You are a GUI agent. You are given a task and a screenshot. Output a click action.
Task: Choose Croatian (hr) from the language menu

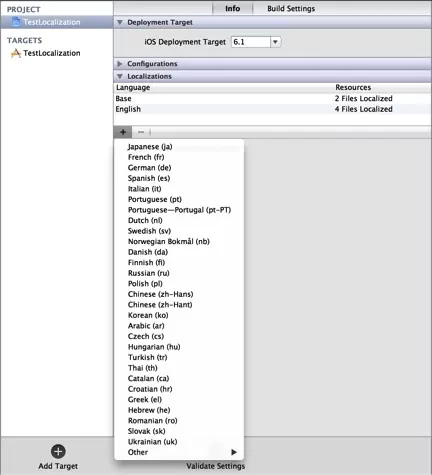click(x=179, y=389)
